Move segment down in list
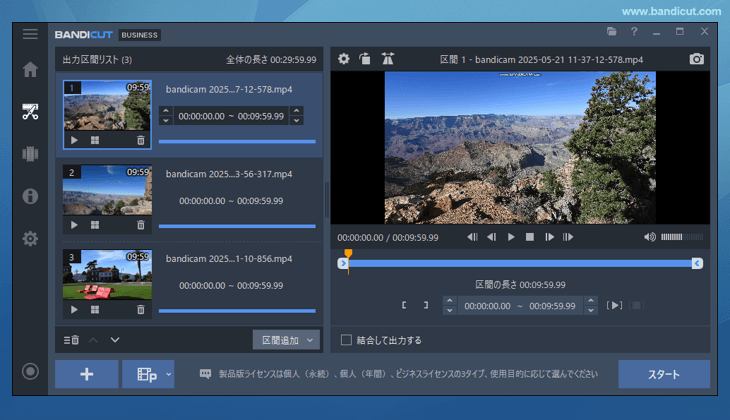This screenshot has width=730, height=420. (x=115, y=340)
